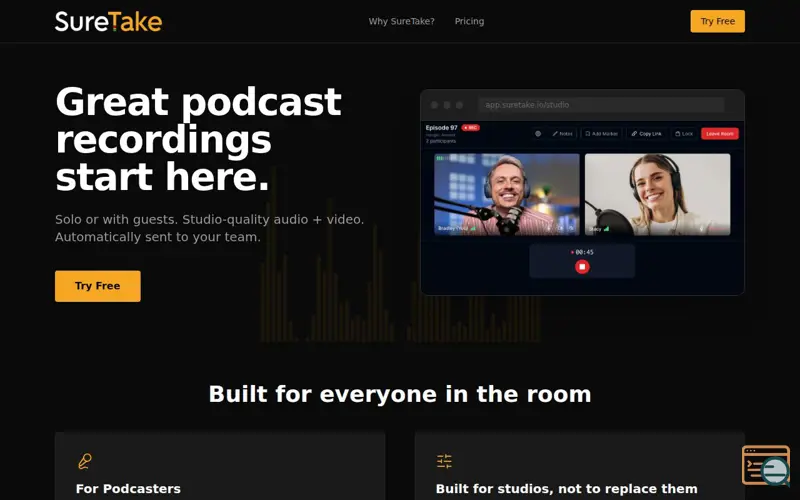This screenshot has height=500, width=800.
Task: Open the floating terminal-and-magnifier widget icon
Action: click(766, 466)
